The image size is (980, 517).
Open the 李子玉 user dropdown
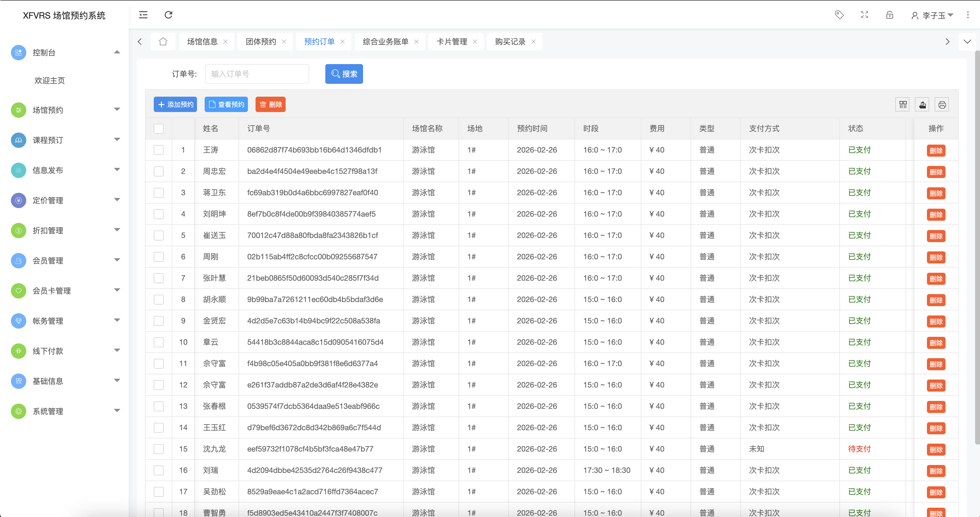[x=933, y=16]
